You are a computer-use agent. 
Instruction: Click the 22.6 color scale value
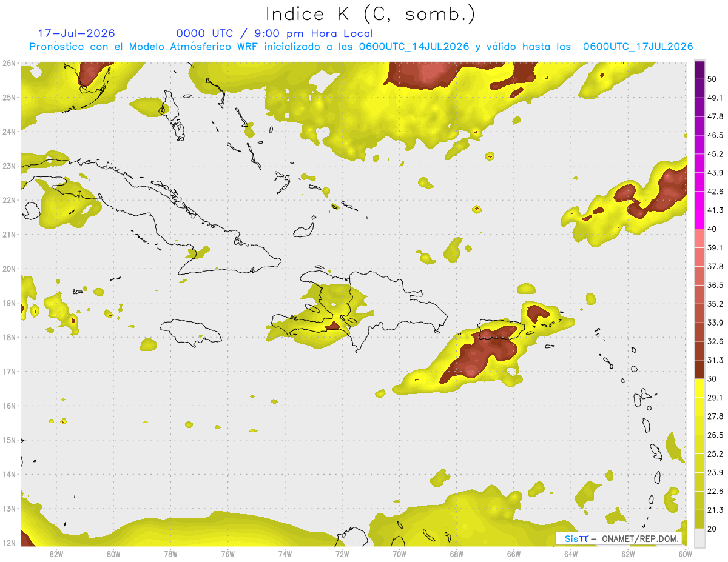(x=715, y=492)
